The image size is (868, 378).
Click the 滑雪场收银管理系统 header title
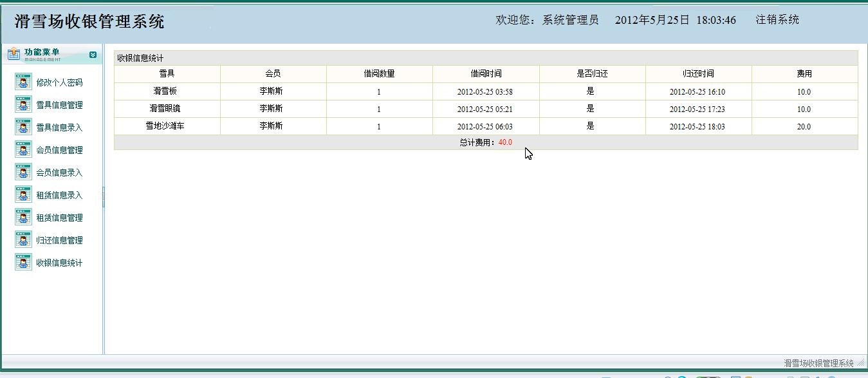[x=89, y=21]
